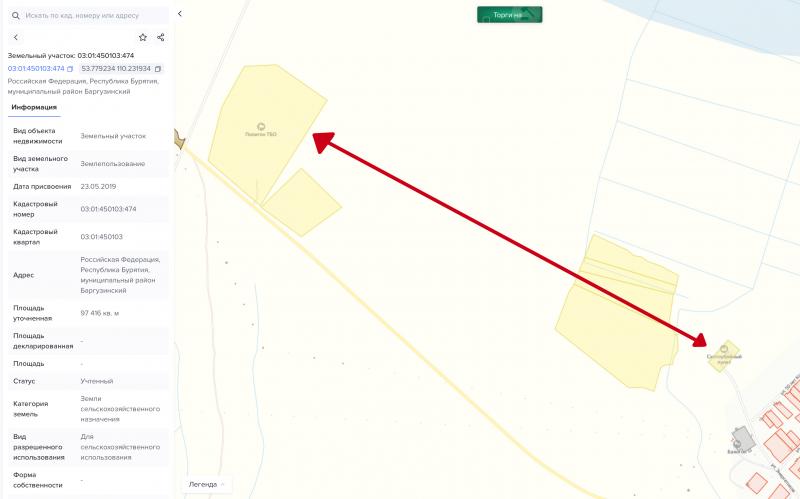Click the Скотоубойный пункт map marker
The image size is (800, 499).
[724, 350]
